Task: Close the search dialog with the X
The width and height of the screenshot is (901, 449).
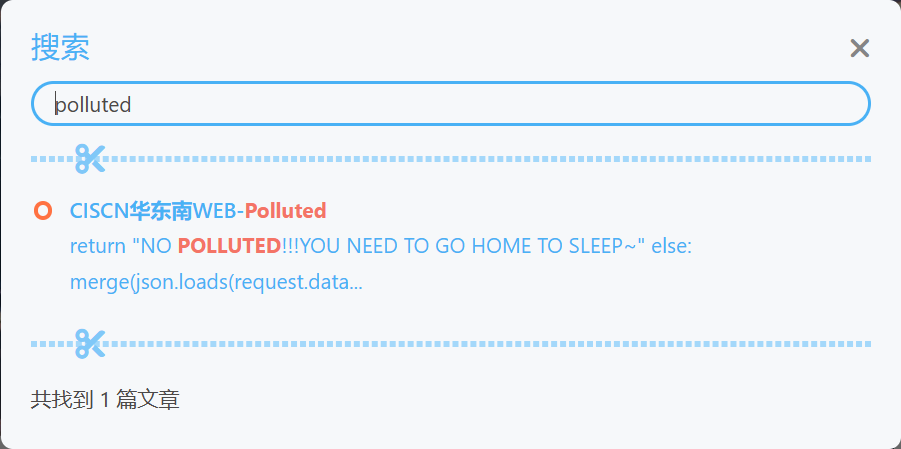Action: point(859,48)
